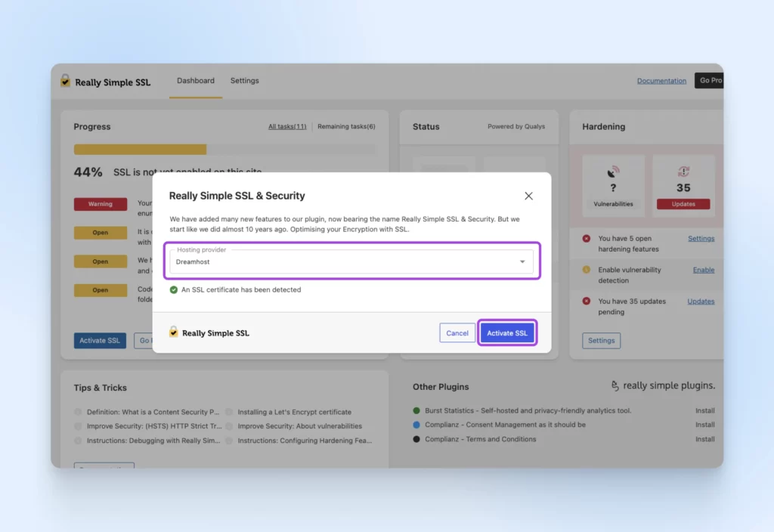Cancel the SSL activation dialog
774x532 pixels.
point(457,333)
